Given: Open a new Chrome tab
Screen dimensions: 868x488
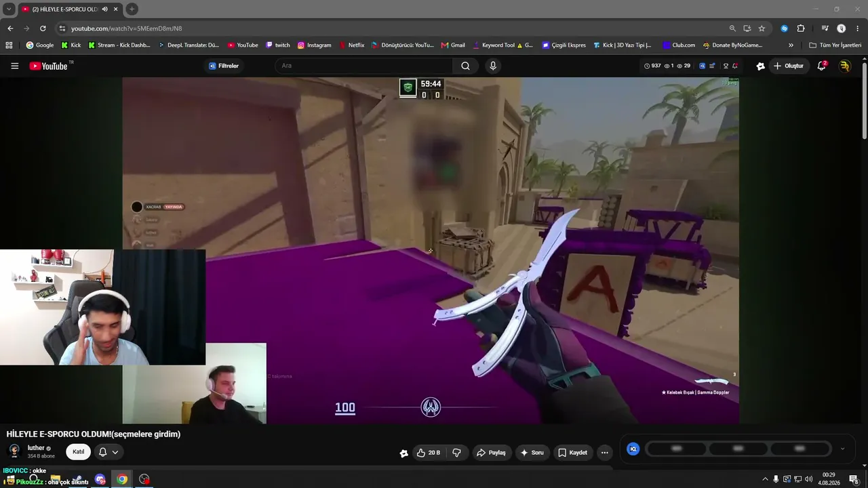Looking at the screenshot, I should point(132,9).
